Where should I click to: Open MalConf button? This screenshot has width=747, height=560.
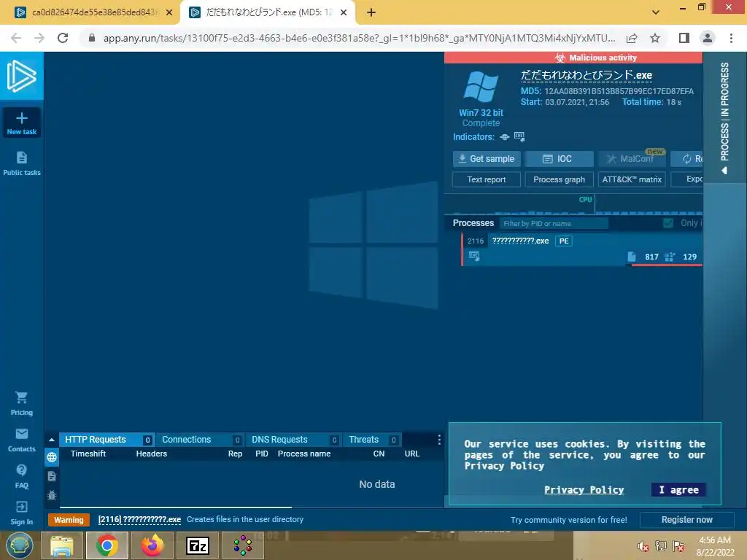point(632,158)
